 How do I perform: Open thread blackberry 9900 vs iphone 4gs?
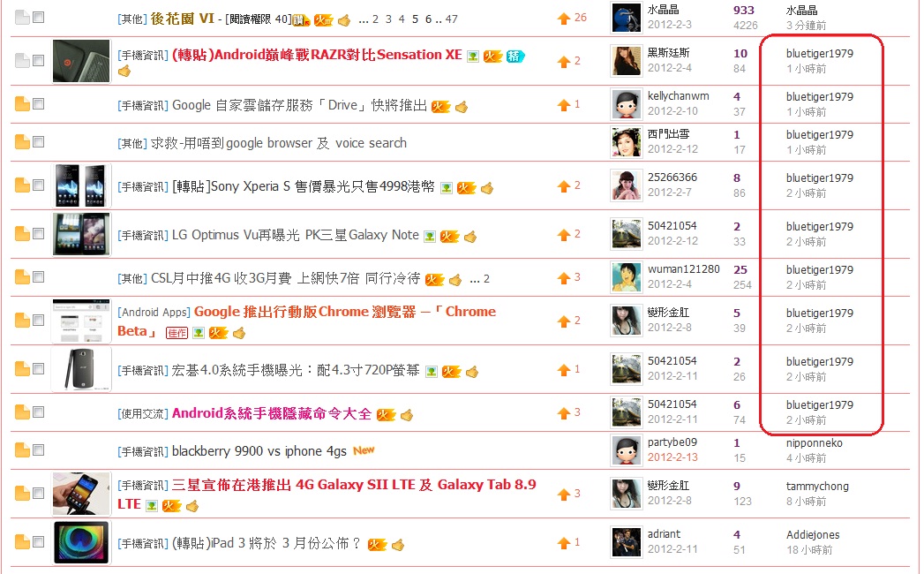259,451
